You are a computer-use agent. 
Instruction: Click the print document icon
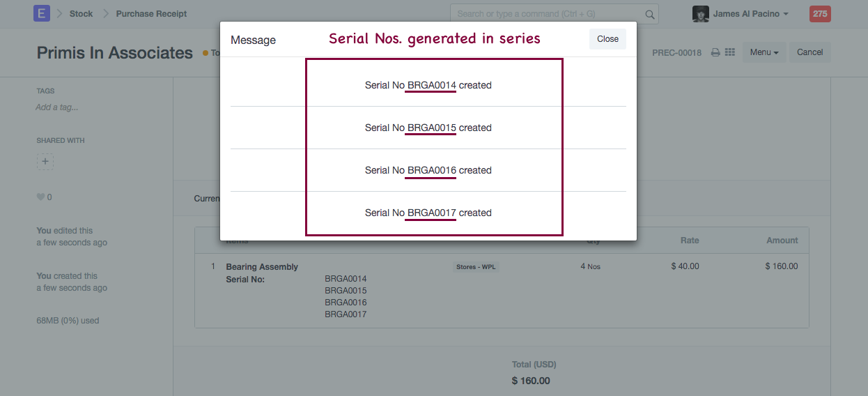tap(715, 52)
